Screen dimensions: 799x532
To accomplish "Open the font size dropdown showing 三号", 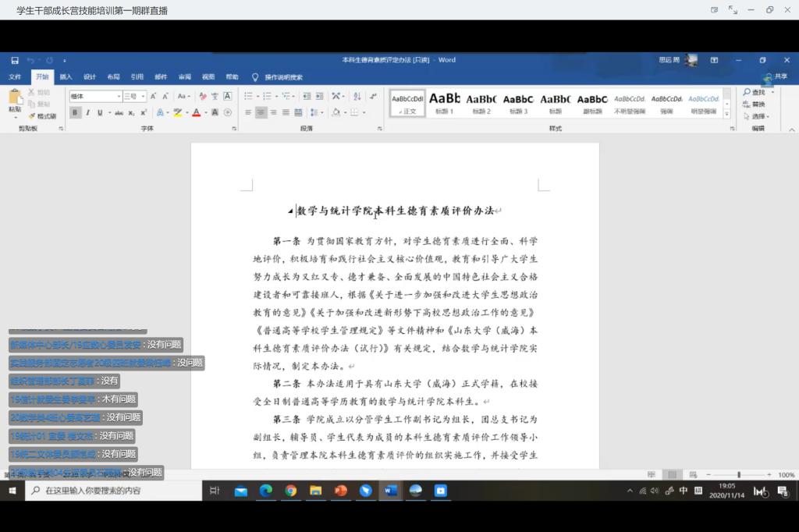I will tap(133, 96).
